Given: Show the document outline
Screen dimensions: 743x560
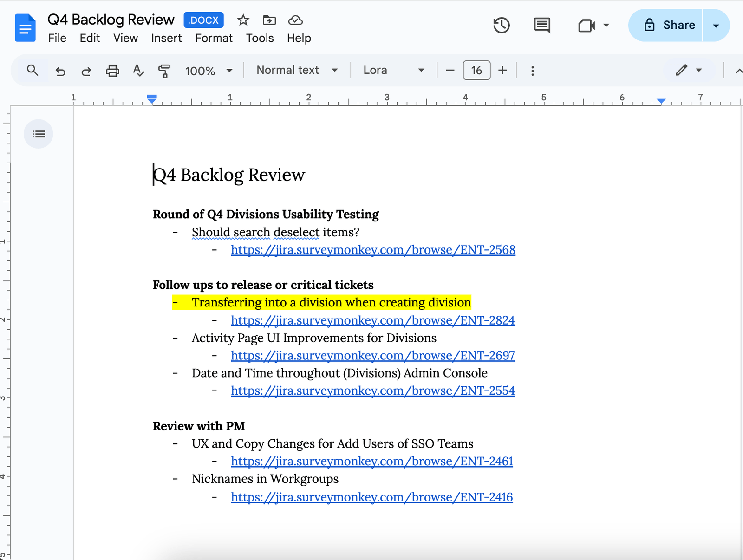Looking at the screenshot, I should pos(39,134).
